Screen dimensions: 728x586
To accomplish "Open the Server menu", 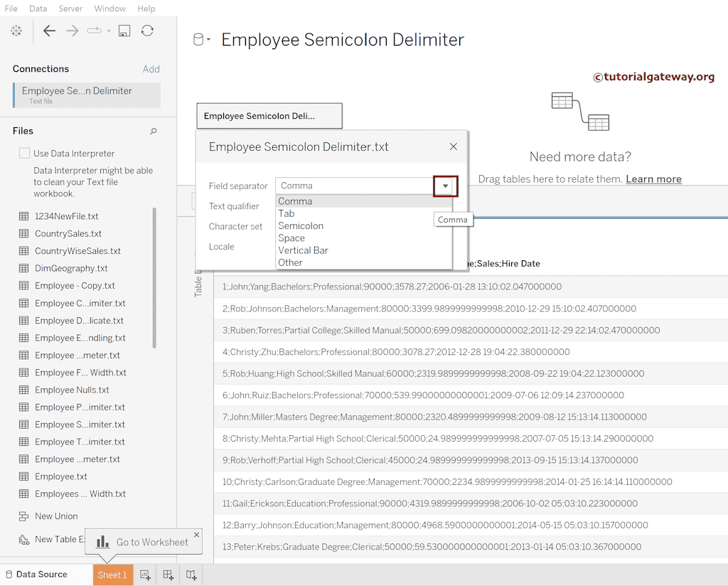I will click(x=70, y=9).
